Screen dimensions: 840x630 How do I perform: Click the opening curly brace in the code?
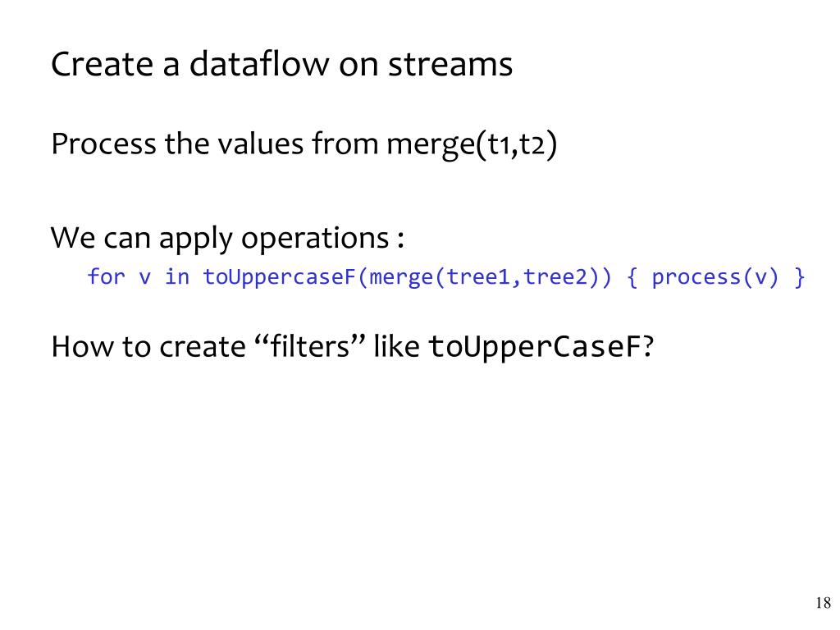[632, 277]
